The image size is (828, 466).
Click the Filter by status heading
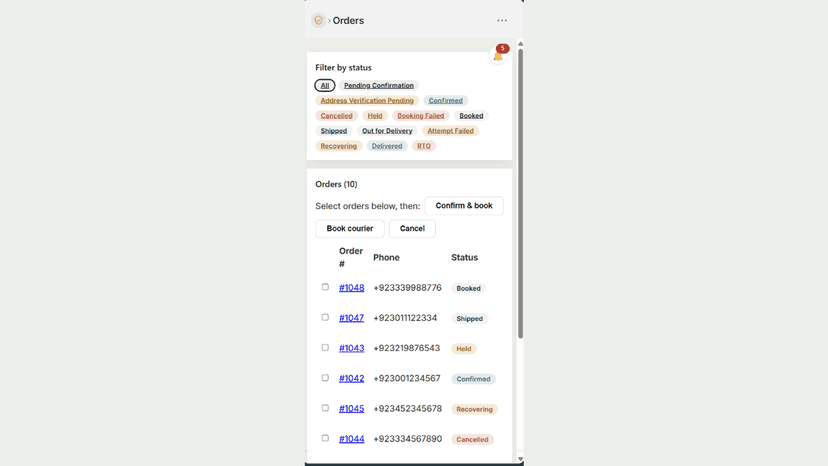tap(343, 68)
